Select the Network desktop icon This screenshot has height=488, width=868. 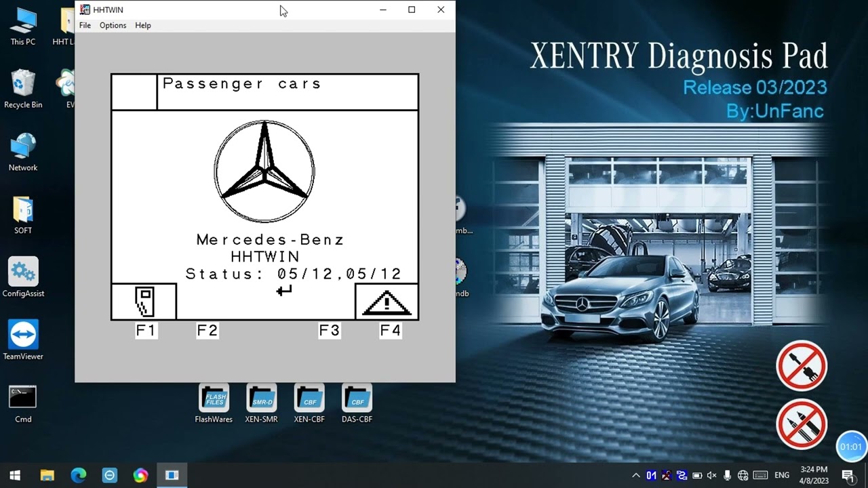click(x=23, y=152)
